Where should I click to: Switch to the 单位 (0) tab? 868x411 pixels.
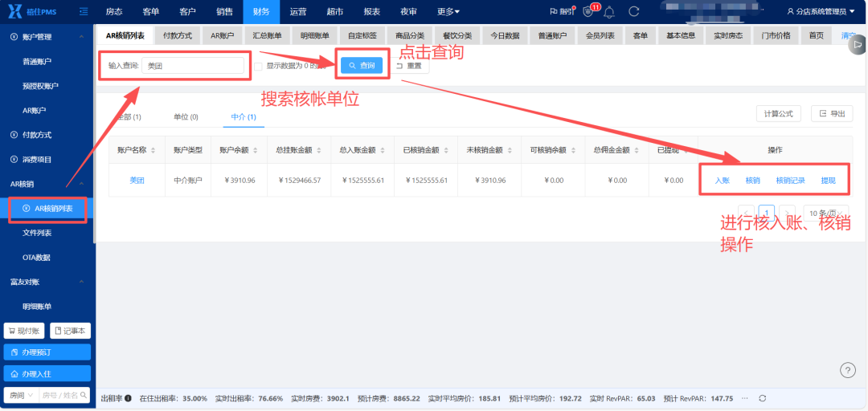tap(186, 116)
